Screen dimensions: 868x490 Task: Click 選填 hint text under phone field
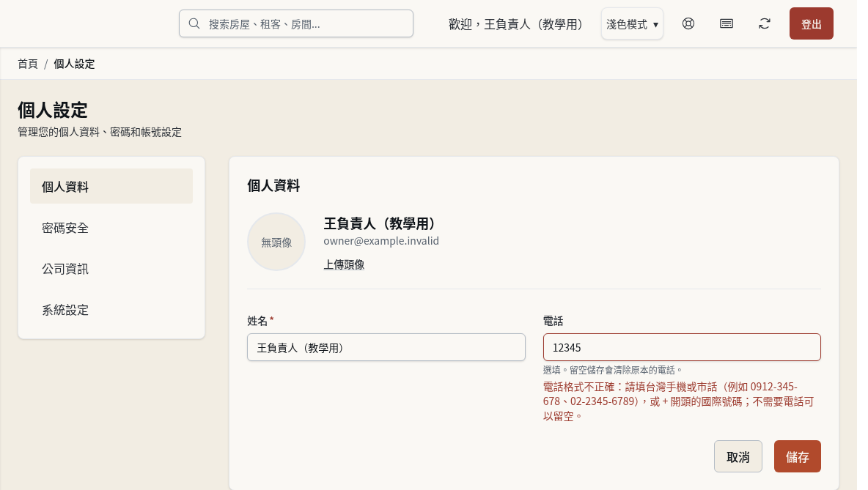coord(613,370)
